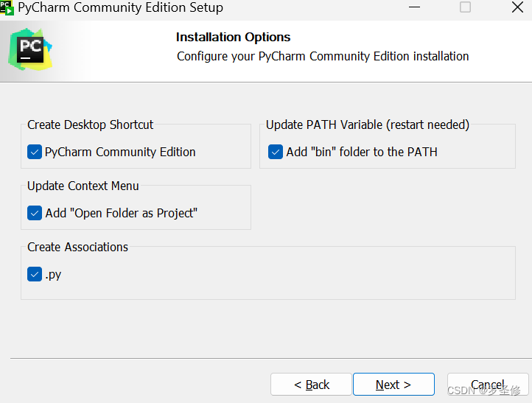
Task: Proceed with the Next > button
Action: pos(393,385)
